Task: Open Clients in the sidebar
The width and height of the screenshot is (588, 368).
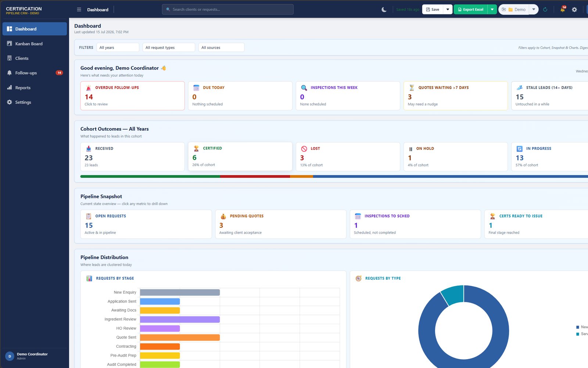Action: click(x=35, y=58)
